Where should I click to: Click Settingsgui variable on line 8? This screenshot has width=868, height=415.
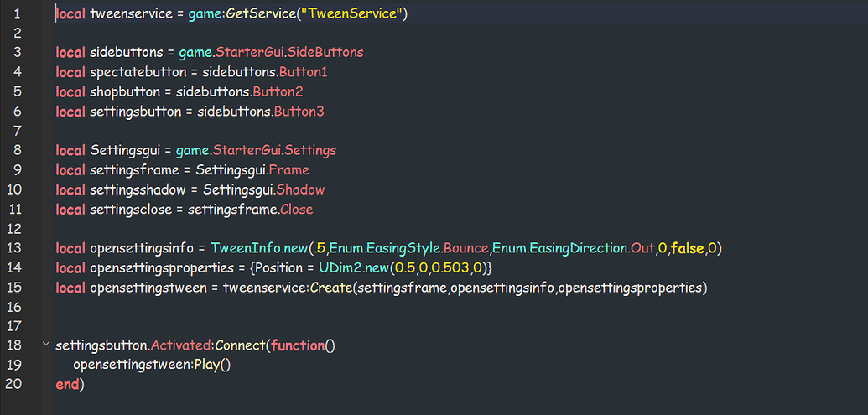click(125, 151)
